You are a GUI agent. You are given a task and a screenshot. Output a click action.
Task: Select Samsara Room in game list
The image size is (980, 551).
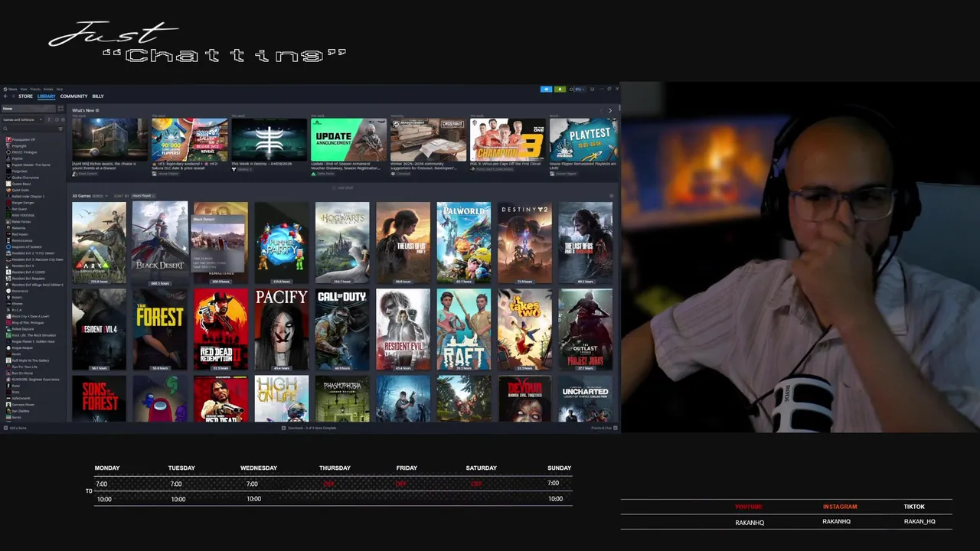[21, 405]
